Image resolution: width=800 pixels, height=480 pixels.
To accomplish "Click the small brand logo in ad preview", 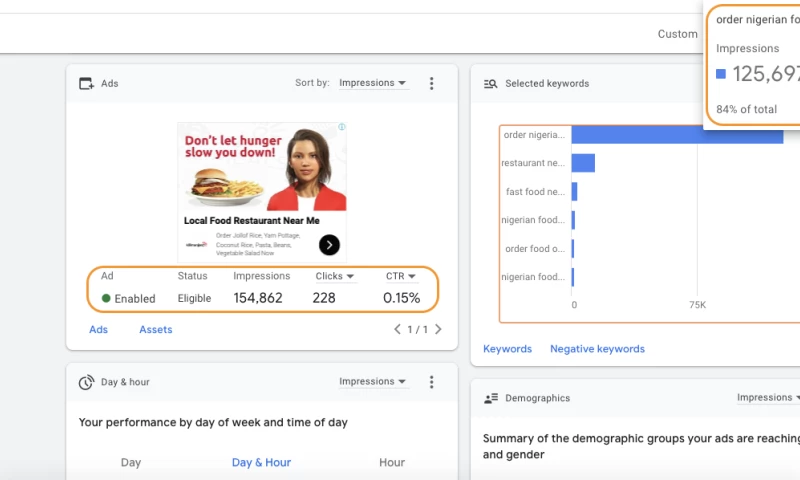I will tap(196, 245).
